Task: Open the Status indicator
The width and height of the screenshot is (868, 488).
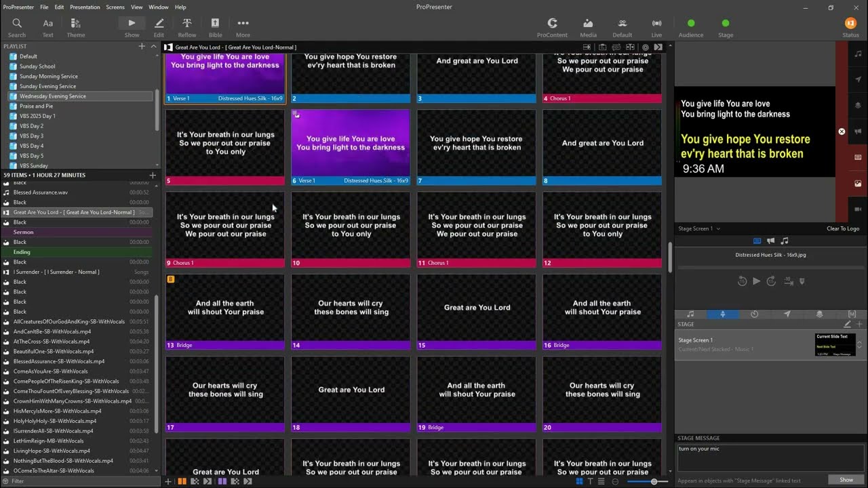Action: point(850,28)
